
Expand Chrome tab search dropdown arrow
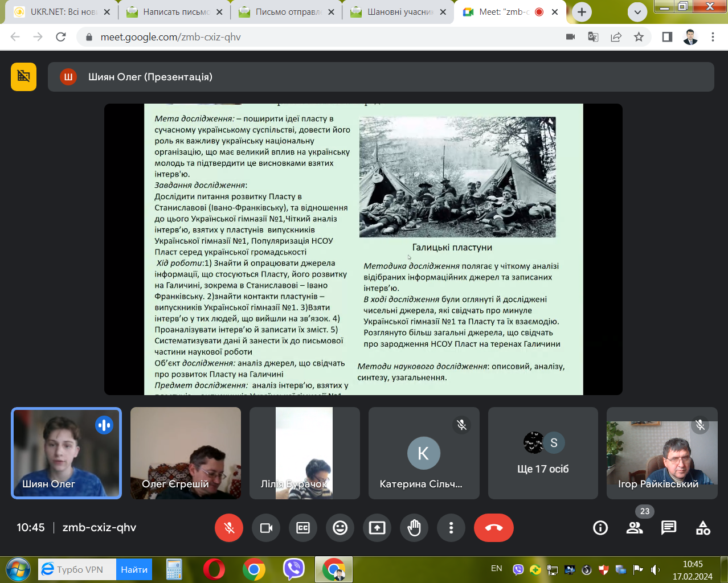click(x=637, y=12)
